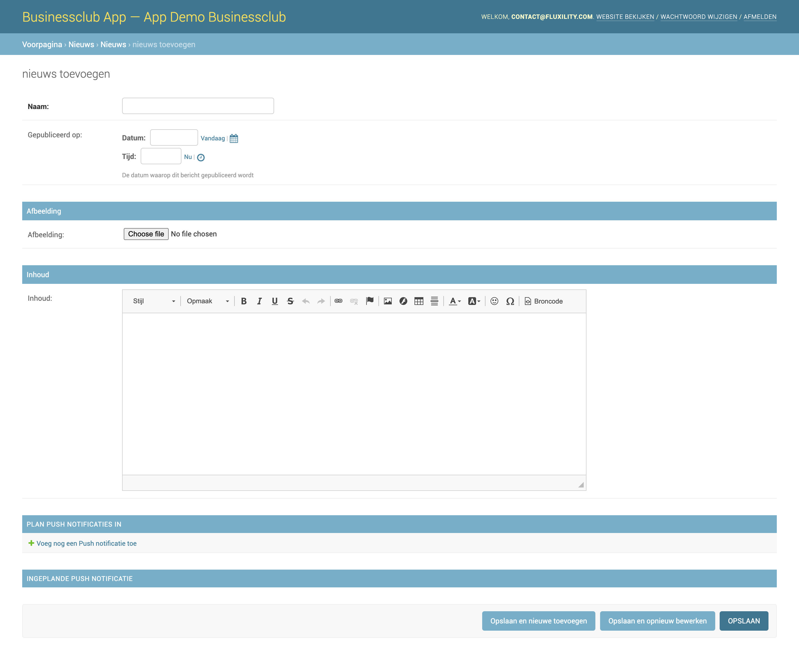Open the background color picker dropdown
The width and height of the screenshot is (799, 672).
click(x=474, y=301)
